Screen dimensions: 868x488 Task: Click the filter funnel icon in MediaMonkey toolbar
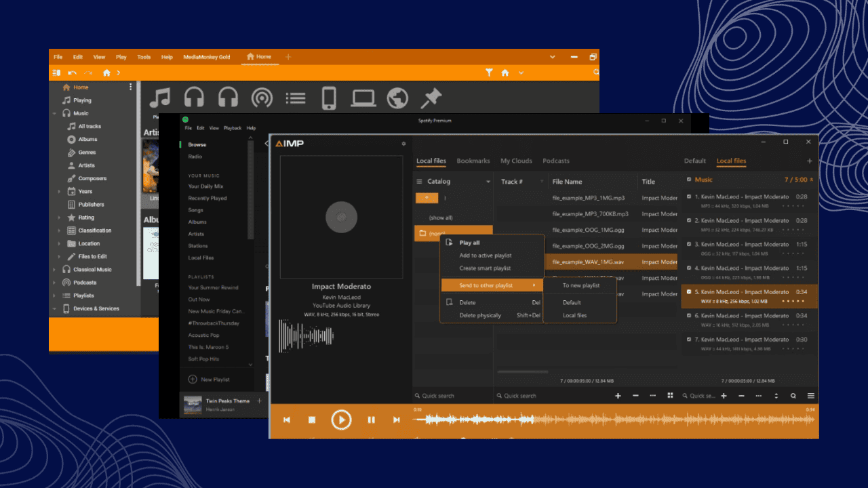pyautogui.click(x=489, y=73)
